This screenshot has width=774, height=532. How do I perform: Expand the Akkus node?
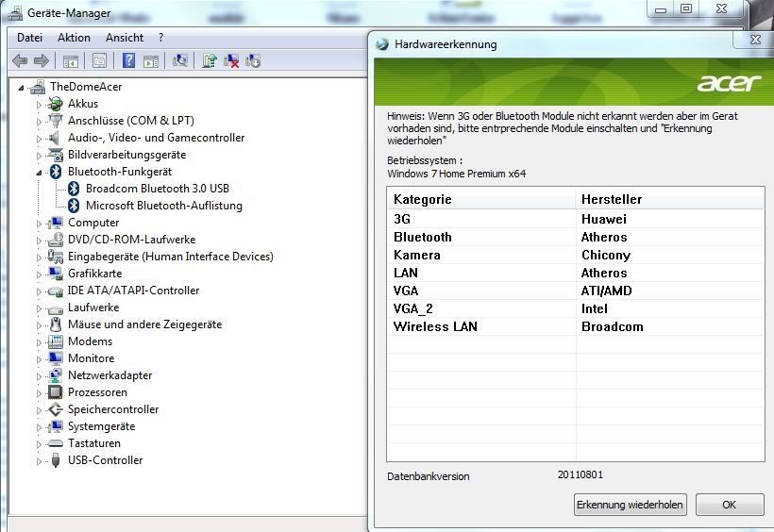pyautogui.click(x=39, y=105)
